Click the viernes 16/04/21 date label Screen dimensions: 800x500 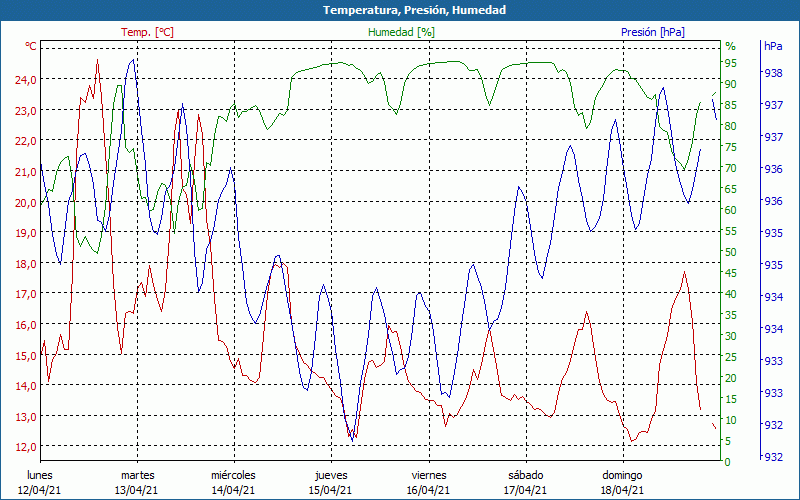click(x=429, y=483)
